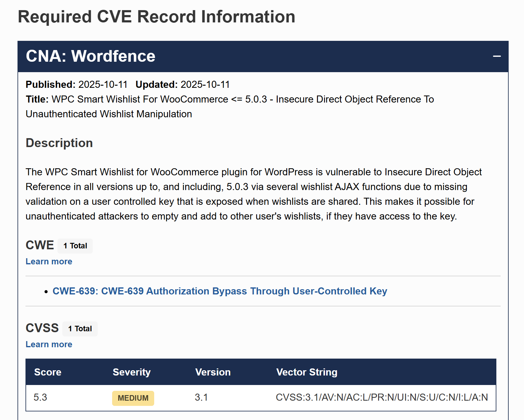
Task: Click the CNA: Wordfence header title
Action: pyautogui.click(x=91, y=56)
